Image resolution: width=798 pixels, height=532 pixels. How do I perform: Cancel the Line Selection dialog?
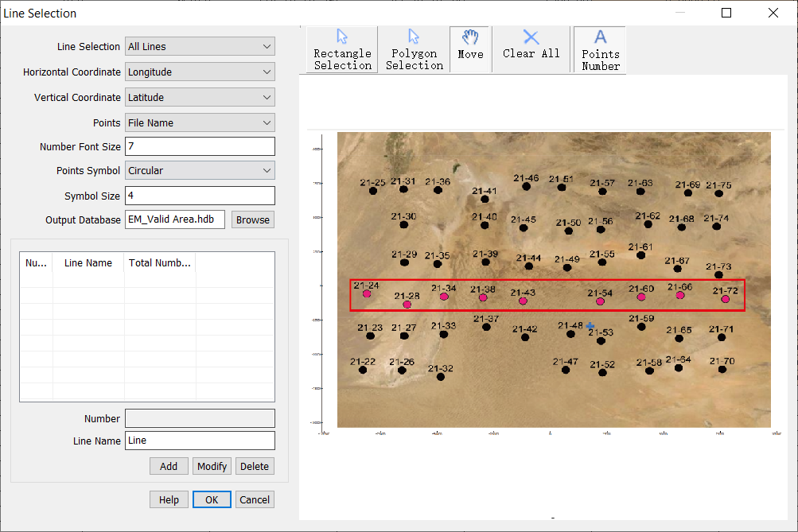tap(255, 500)
